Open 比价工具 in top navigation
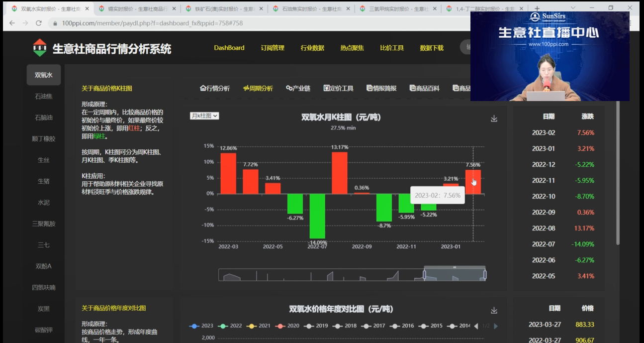Image resolution: width=644 pixels, height=343 pixels. (392, 48)
